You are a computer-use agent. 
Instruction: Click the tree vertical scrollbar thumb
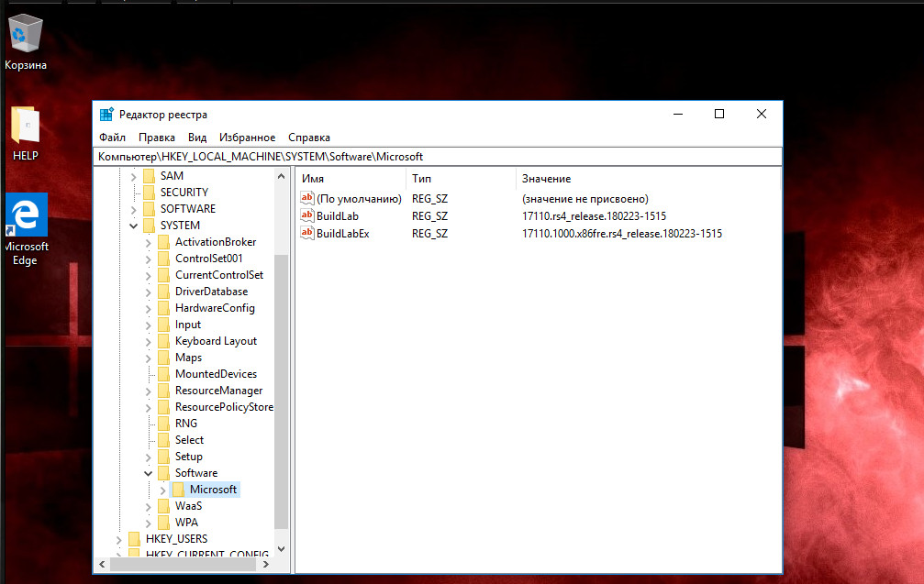(281, 391)
